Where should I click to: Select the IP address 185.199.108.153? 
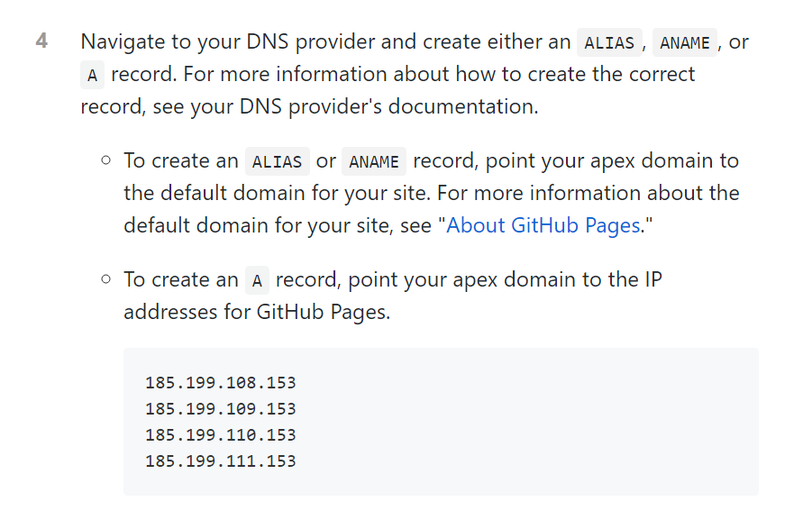[220, 383]
